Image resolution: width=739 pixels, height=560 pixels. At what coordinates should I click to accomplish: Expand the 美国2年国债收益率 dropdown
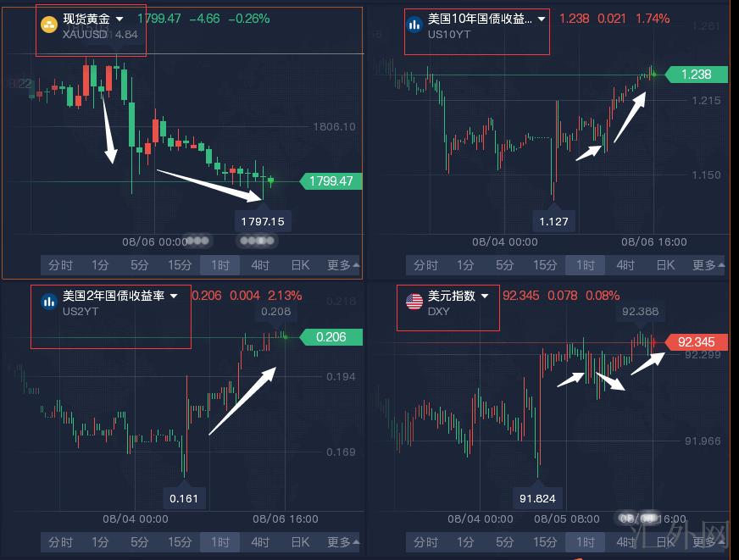tap(174, 296)
